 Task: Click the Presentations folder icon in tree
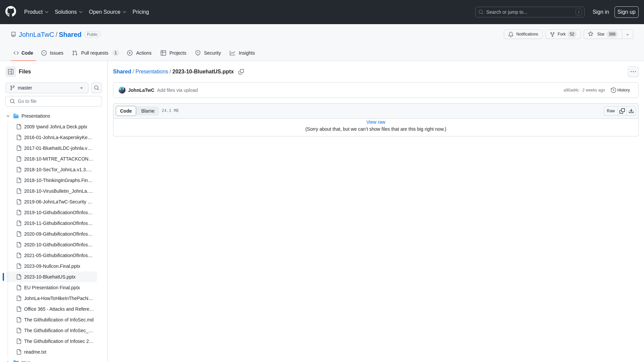[16, 116]
